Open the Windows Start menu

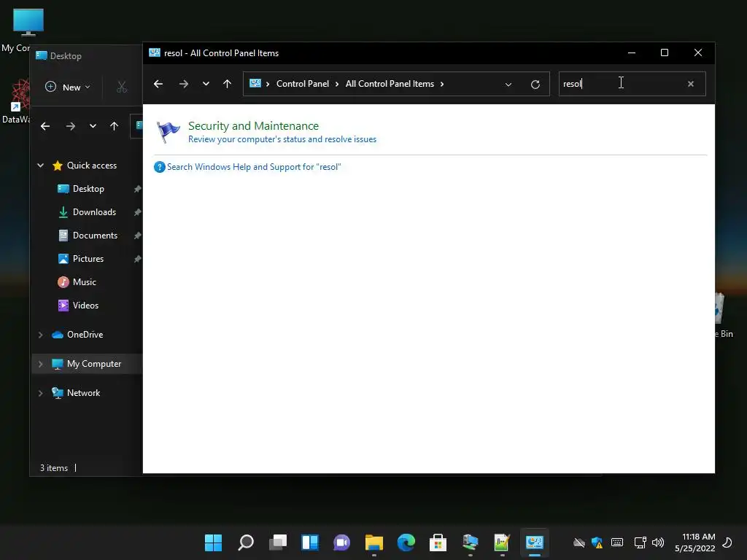coord(213,542)
